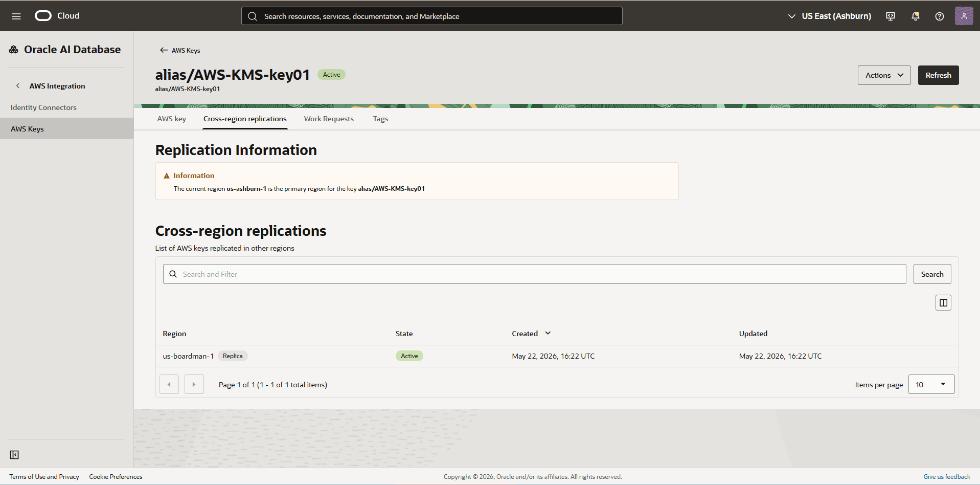
Task: Click the Oracle AI Database service icon
Action: [x=14, y=50]
